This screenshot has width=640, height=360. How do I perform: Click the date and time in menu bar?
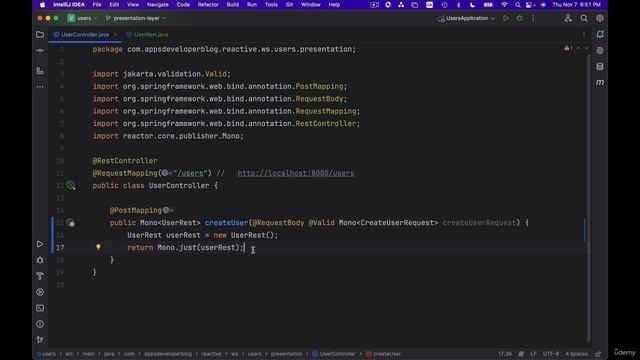point(576,4)
